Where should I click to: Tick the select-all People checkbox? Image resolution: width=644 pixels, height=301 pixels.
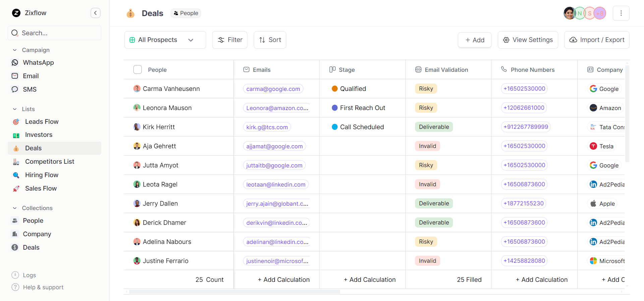137,70
